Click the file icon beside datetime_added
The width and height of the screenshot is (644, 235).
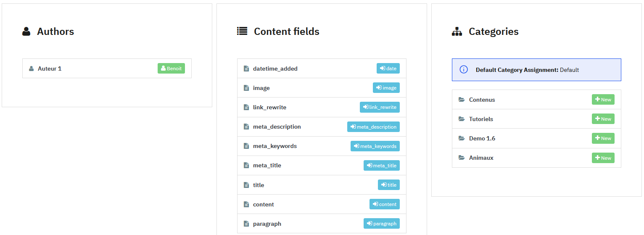(x=246, y=69)
